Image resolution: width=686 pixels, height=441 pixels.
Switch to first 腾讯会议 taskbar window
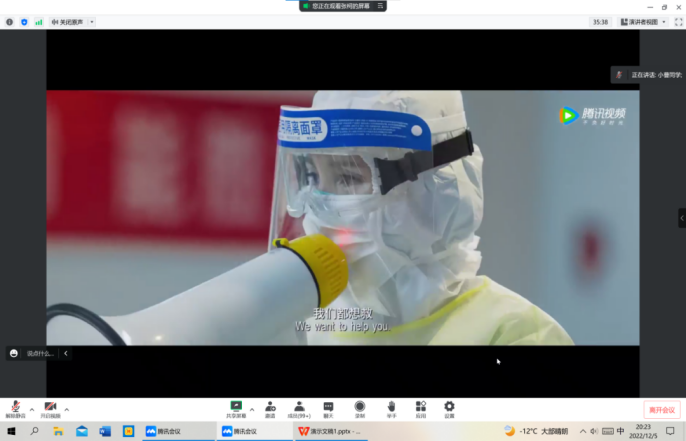point(179,431)
